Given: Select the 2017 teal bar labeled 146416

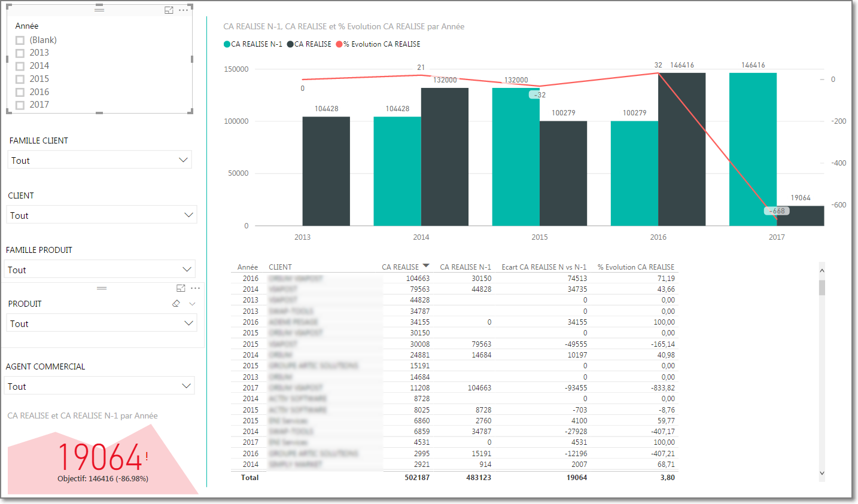Looking at the screenshot, I should tap(753, 149).
